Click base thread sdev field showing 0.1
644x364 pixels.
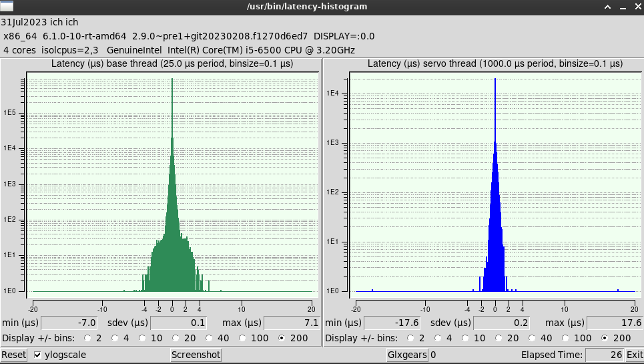click(x=178, y=323)
